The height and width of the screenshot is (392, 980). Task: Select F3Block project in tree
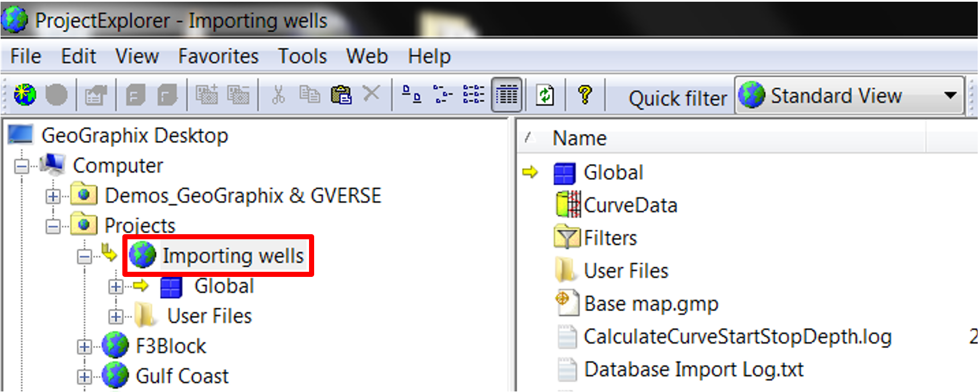171,346
